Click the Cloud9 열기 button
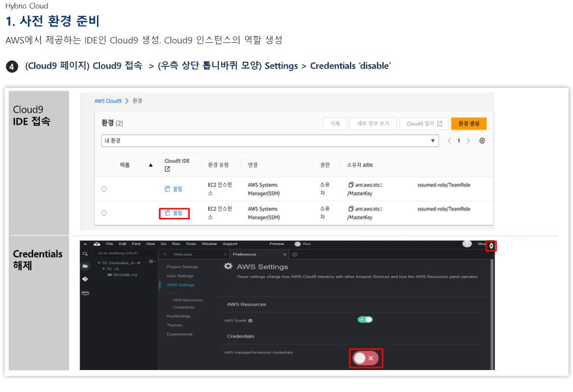 424,124
